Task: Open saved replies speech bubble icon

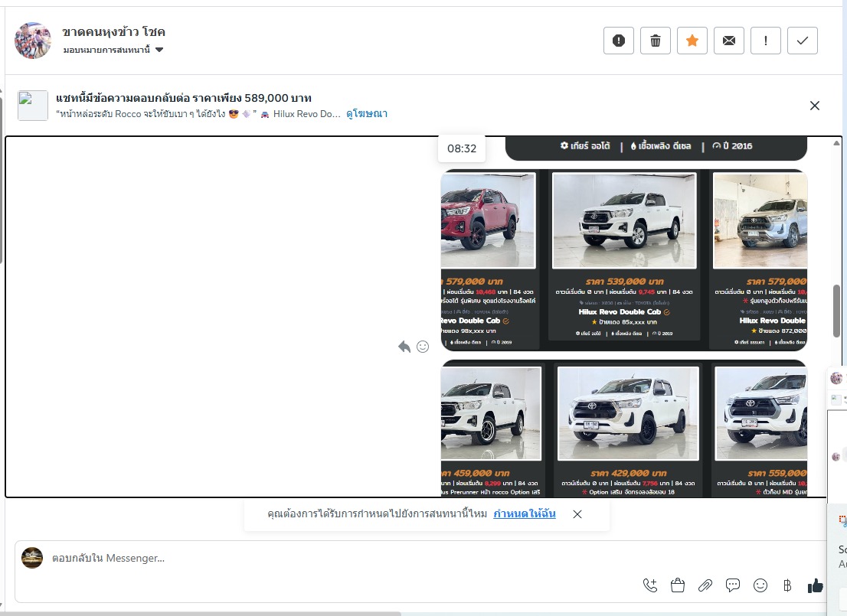Action: tap(732, 585)
